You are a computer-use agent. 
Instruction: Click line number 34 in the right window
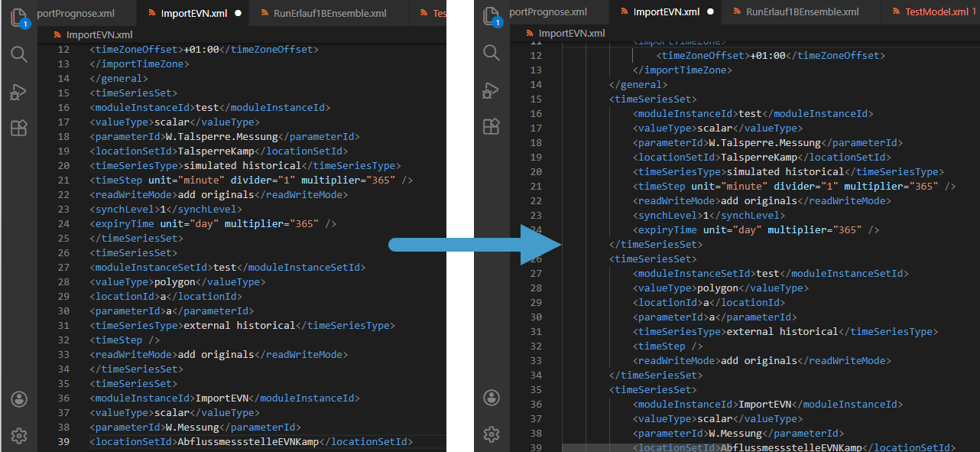point(536,375)
